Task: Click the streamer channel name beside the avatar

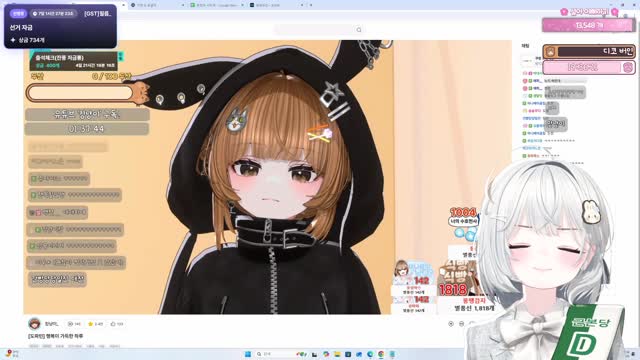Action: click(x=51, y=324)
